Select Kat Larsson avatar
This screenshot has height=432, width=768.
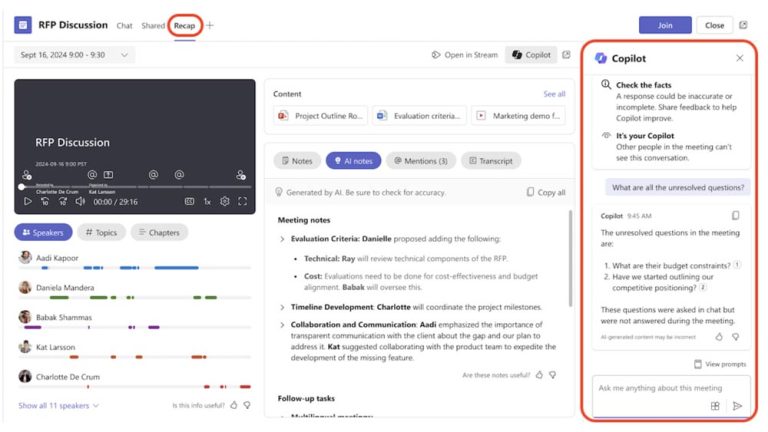click(25, 347)
